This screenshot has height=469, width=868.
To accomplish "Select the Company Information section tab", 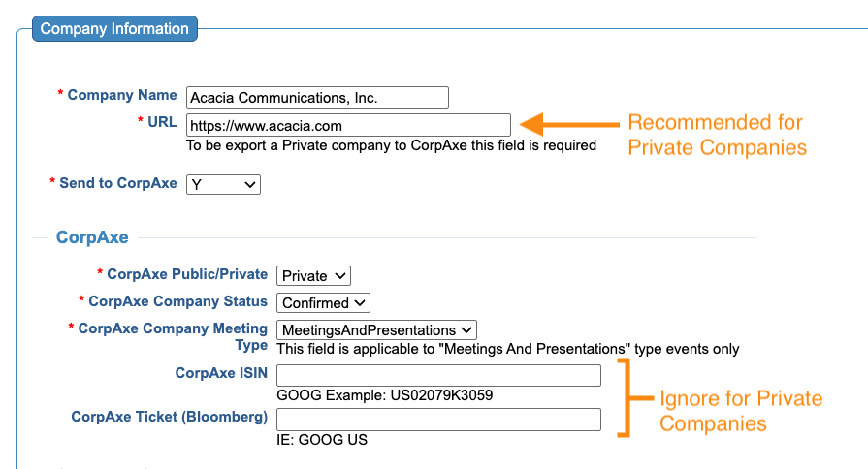I will click(114, 29).
